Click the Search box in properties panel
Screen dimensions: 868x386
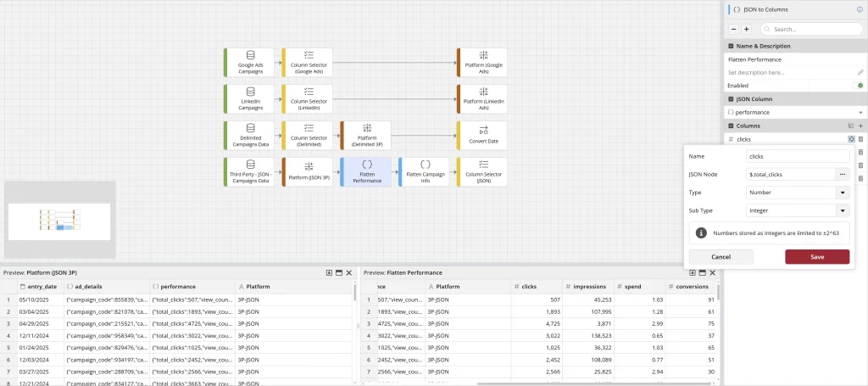[811, 30]
